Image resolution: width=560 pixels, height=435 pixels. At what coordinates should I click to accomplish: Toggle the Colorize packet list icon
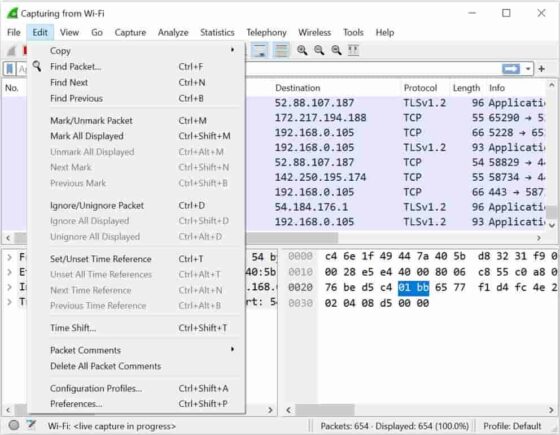(281, 50)
